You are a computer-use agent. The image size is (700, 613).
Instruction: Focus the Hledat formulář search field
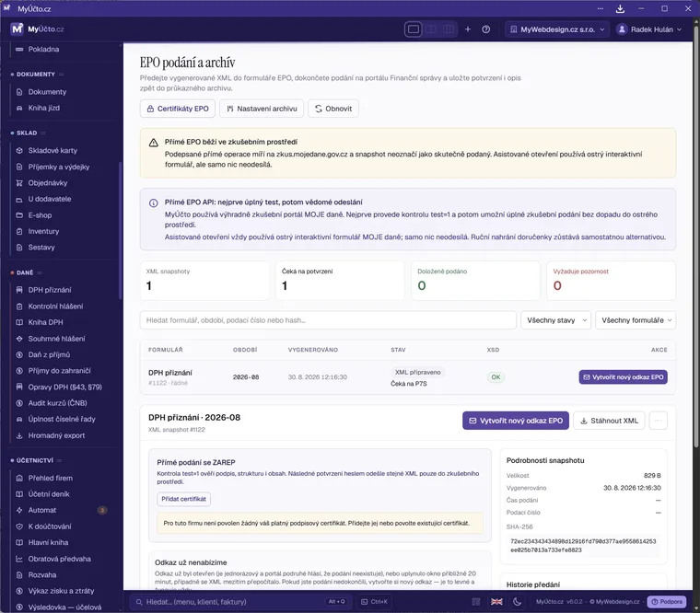click(328, 320)
